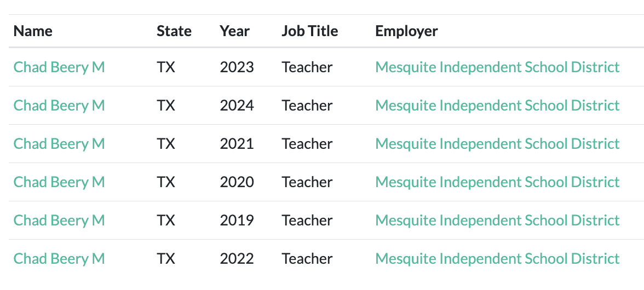Open Chad Beery M link for 2021
This screenshot has height=290, width=644.
(x=59, y=144)
